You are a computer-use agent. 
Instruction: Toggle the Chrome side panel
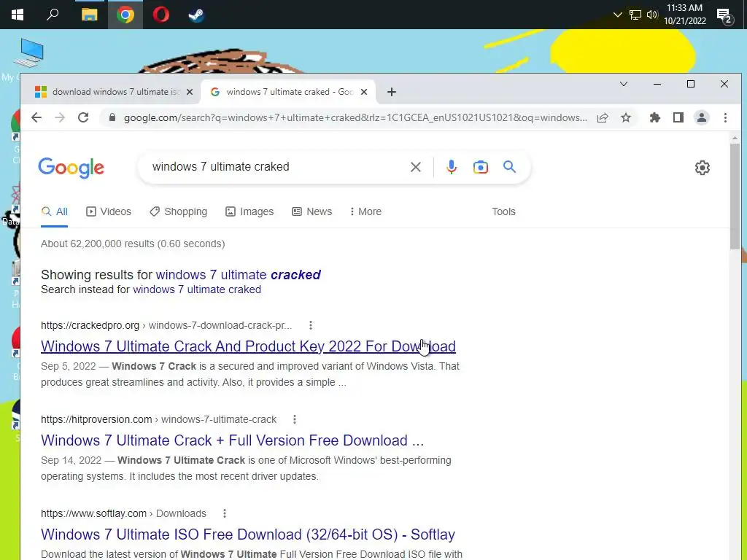click(678, 117)
